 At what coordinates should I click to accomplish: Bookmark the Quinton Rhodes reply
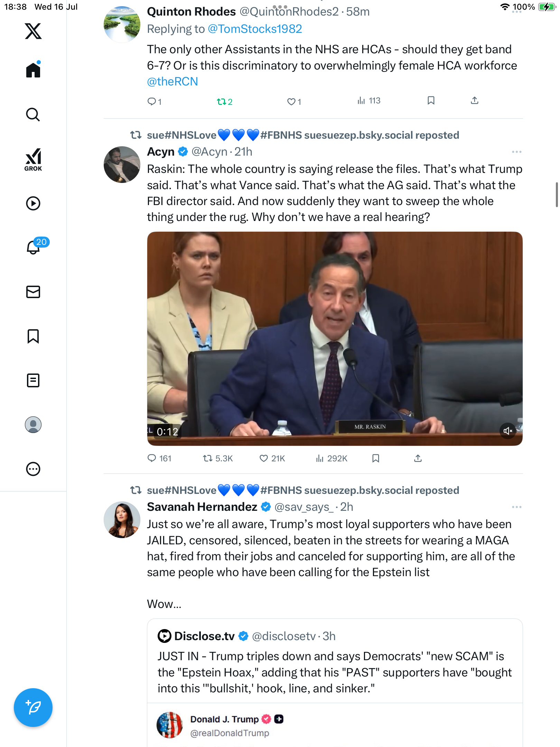pos(431,101)
